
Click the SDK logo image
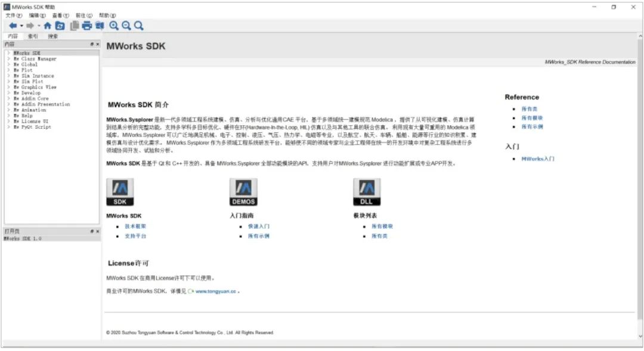point(120,192)
